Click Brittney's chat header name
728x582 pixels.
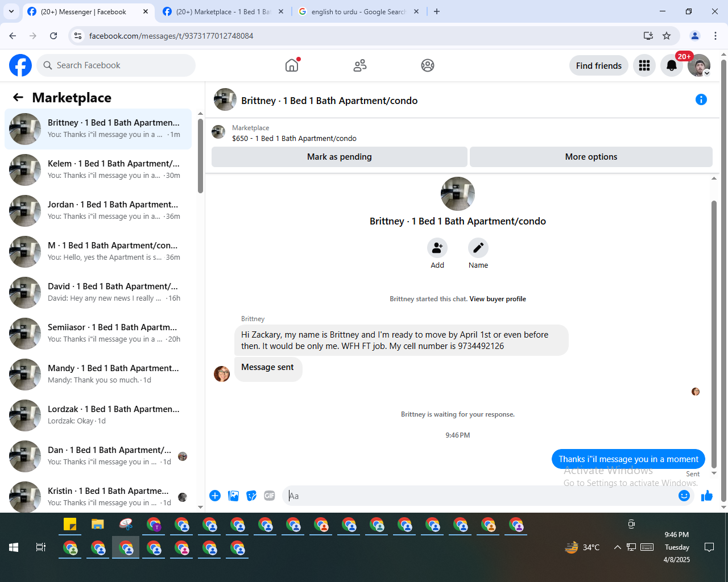click(x=329, y=101)
